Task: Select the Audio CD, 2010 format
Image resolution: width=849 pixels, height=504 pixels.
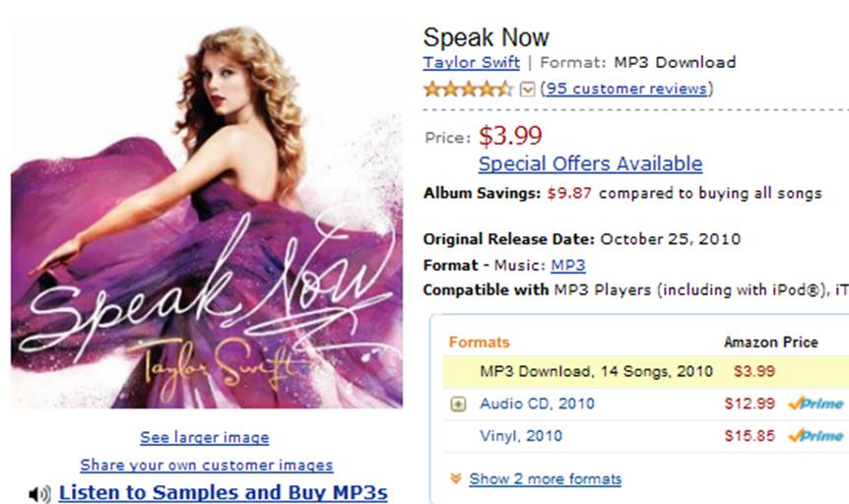Action: coord(537,404)
